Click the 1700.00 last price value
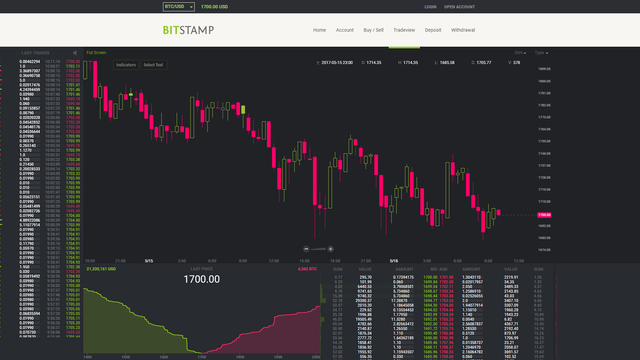640x360 pixels. (202, 279)
